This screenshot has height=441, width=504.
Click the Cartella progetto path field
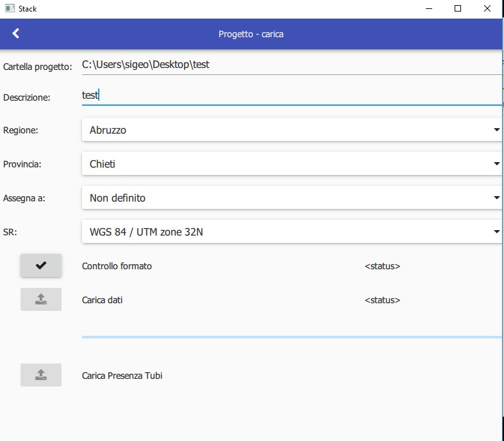(x=291, y=65)
